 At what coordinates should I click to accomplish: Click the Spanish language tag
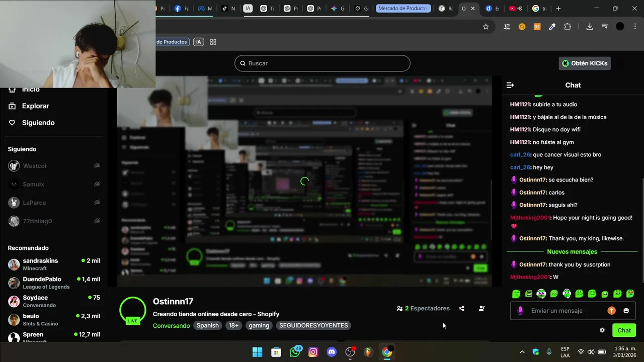point(207,326)
